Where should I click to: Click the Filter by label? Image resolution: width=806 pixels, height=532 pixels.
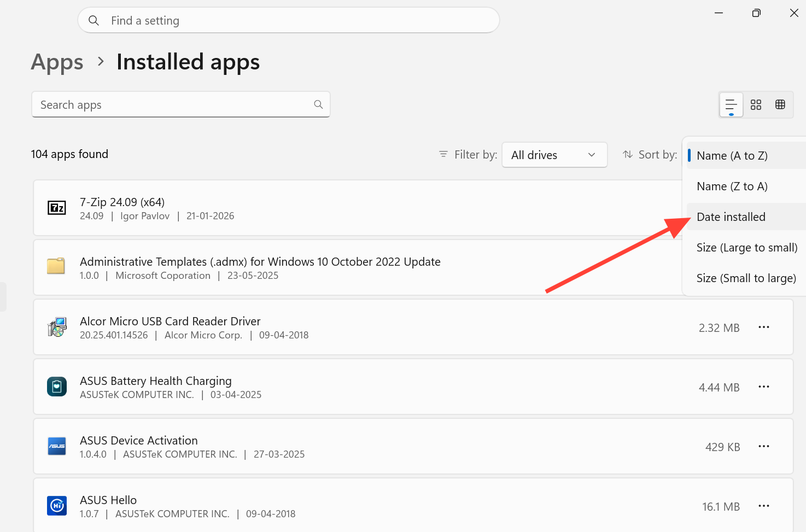[476, 155]
